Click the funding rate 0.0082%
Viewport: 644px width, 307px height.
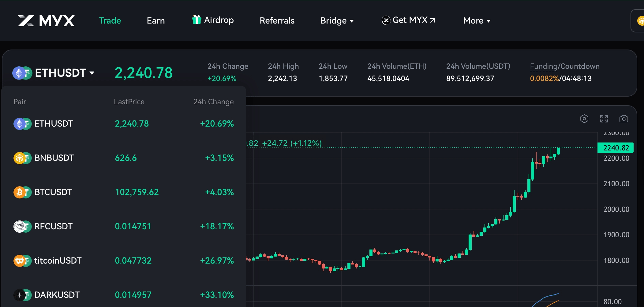[544, 78]
